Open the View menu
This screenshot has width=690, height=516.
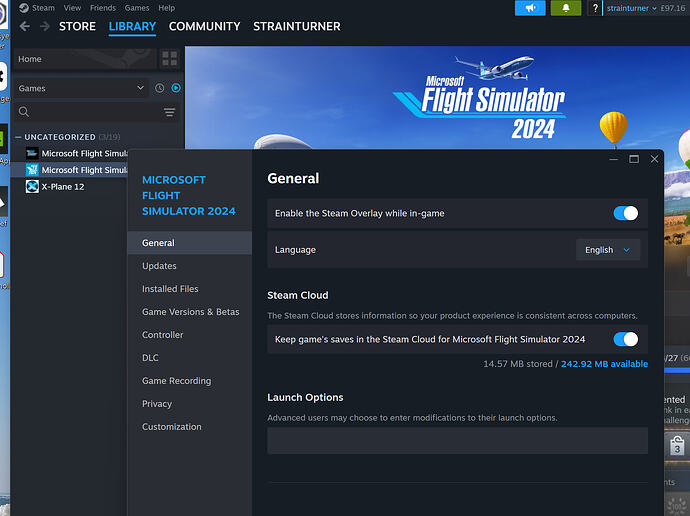coord(72,8)
